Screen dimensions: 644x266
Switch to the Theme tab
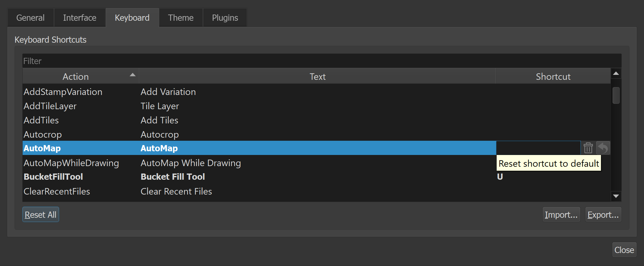click(x=181, y=18)
